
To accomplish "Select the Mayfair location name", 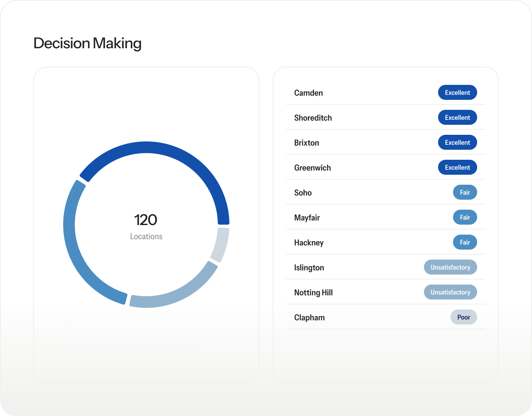I will click(x=307, y=218).
